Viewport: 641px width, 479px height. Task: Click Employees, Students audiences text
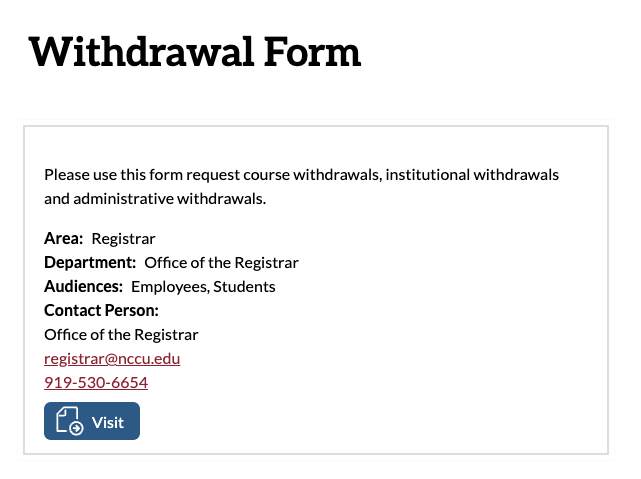(x=203, y=287)
